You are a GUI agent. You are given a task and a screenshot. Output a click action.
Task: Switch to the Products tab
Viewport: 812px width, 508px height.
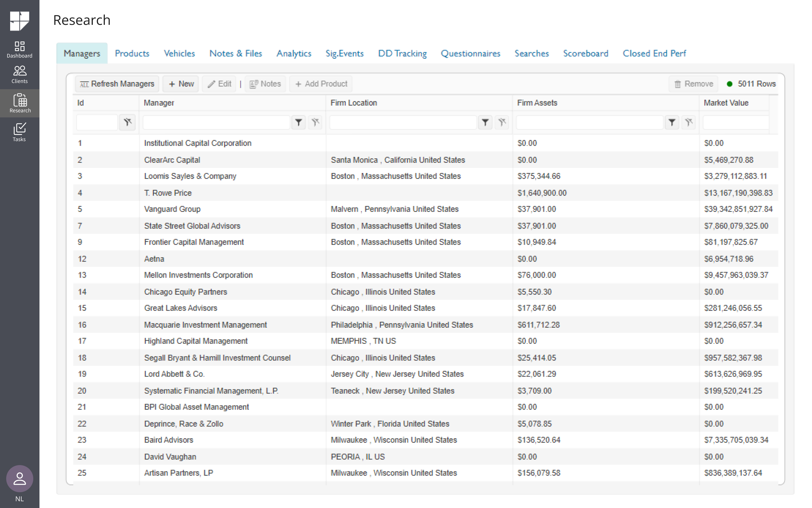click(132, 53)
